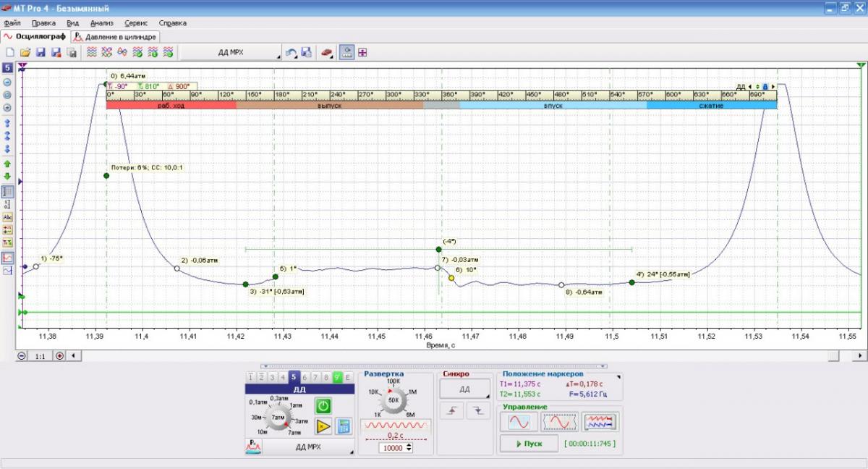Viewport: 868px width, 469px height.
Task: Open file using yellow folder icon
Action: [25, 52]
